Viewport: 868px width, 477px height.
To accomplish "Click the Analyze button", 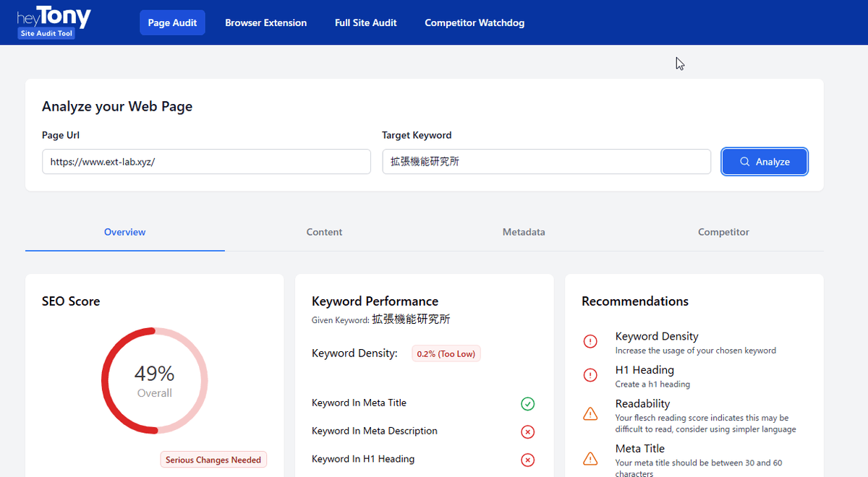I will [765, 162].
